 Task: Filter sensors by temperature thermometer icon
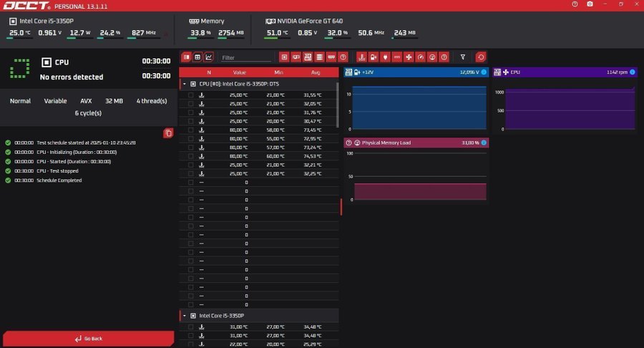point(361,57)
